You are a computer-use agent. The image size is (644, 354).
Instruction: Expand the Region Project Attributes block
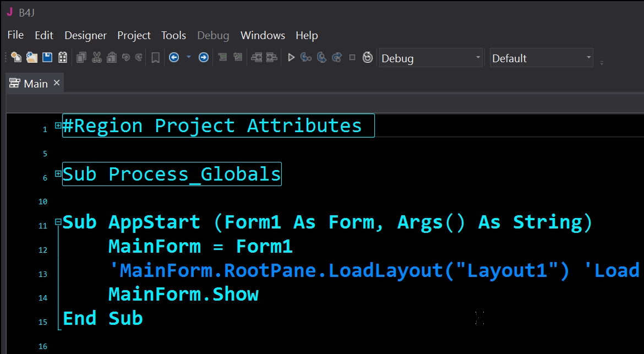tap(58, 126)
